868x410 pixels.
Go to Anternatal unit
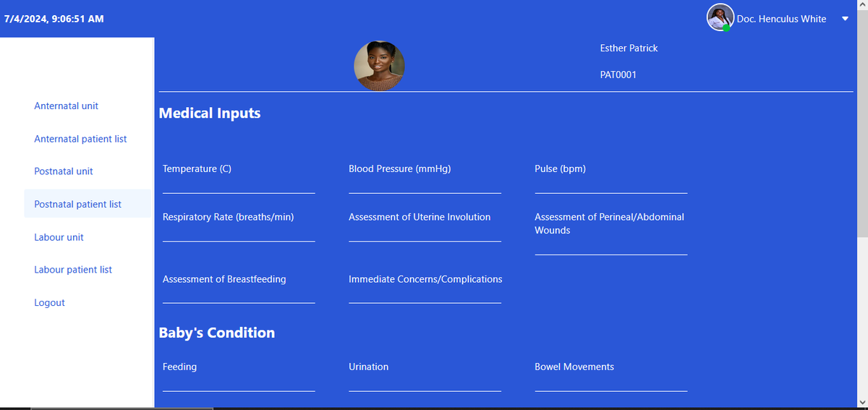[67, 106]
